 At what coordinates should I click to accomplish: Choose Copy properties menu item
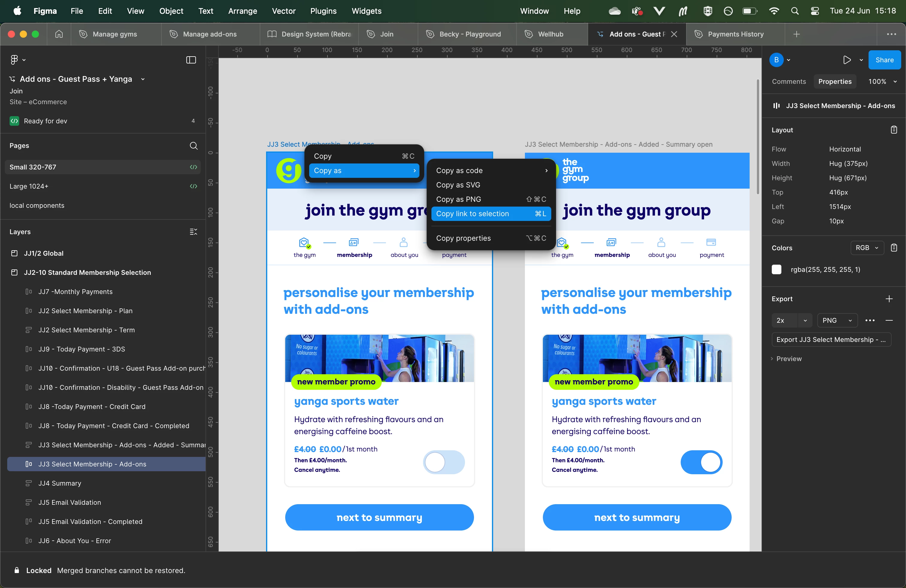(x=491, y=238)
